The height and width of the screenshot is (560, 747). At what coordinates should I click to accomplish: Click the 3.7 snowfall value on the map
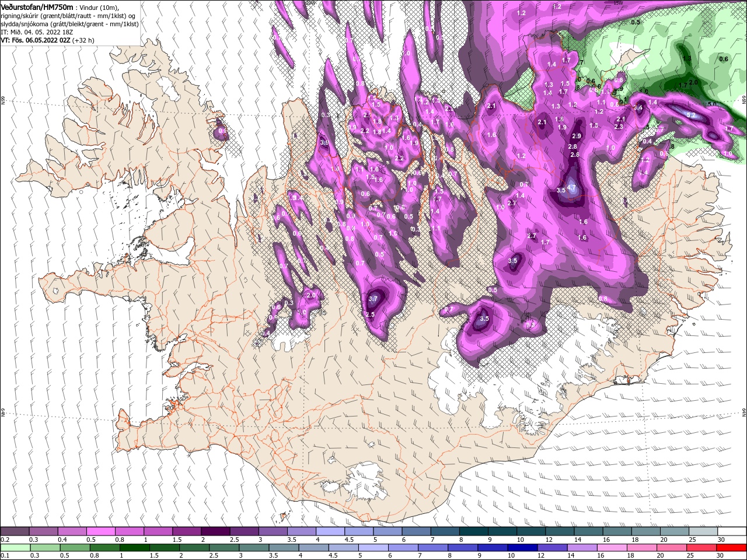[x=374, y=299]
